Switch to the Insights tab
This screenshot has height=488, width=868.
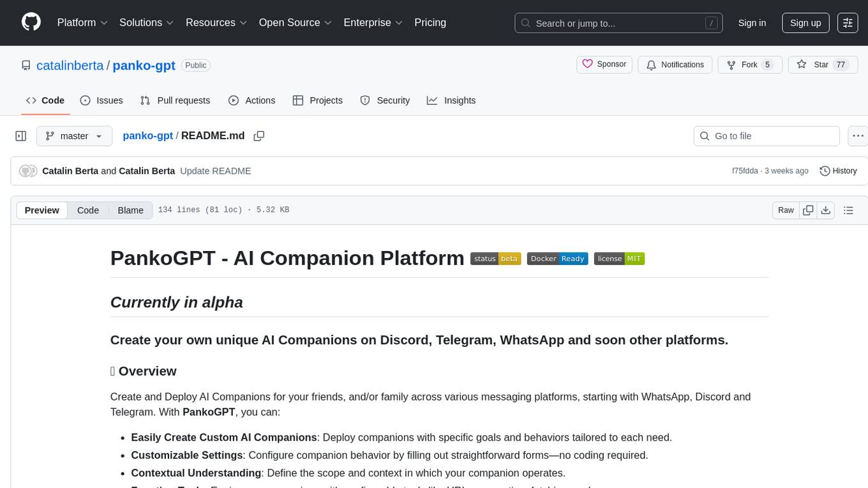click(451, 100)
